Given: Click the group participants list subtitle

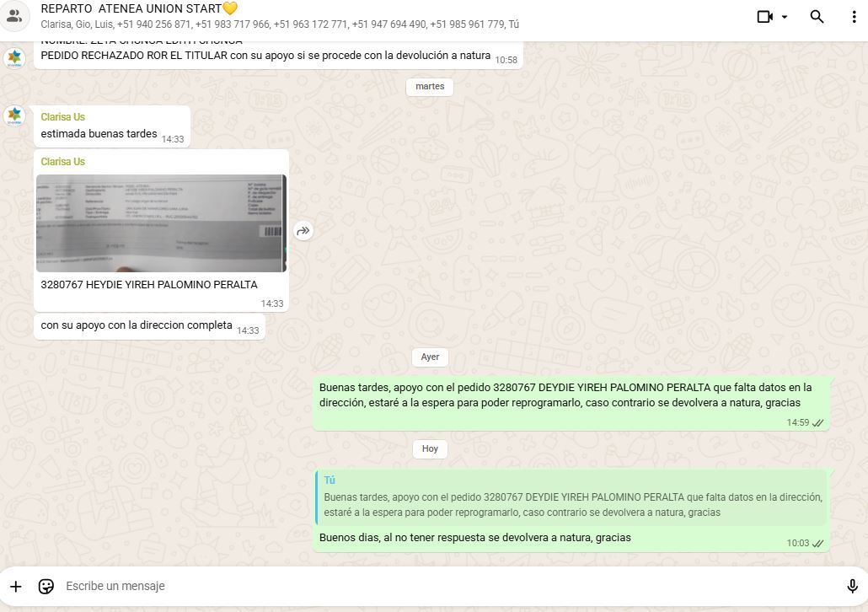Looking at the screenshot, I should click(x=280, y=24).
